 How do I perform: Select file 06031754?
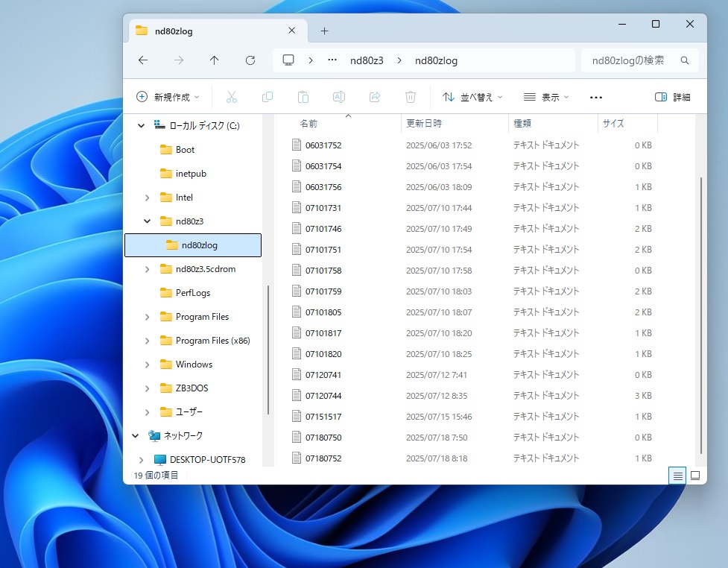pyautogui.click(x=323, y=166)
